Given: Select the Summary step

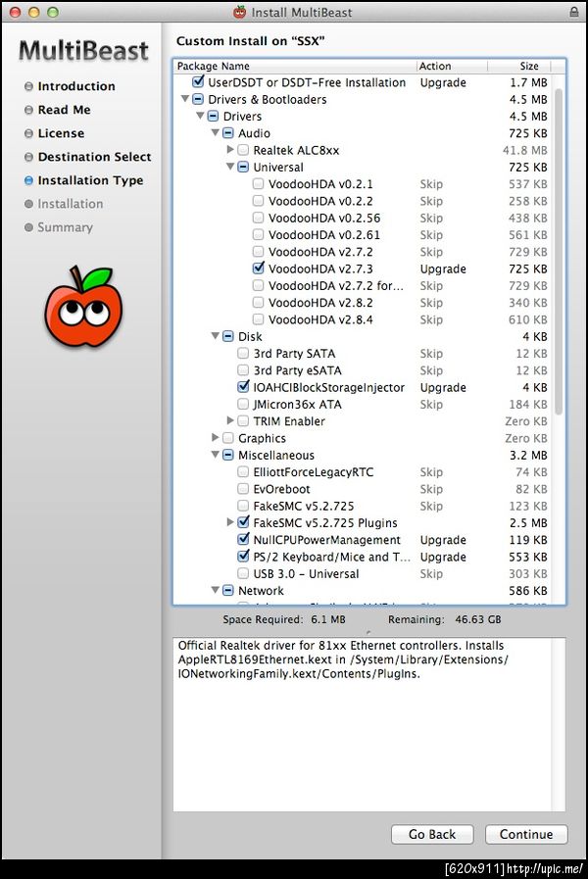Looking at the screenshot, I should pos(65,227).
